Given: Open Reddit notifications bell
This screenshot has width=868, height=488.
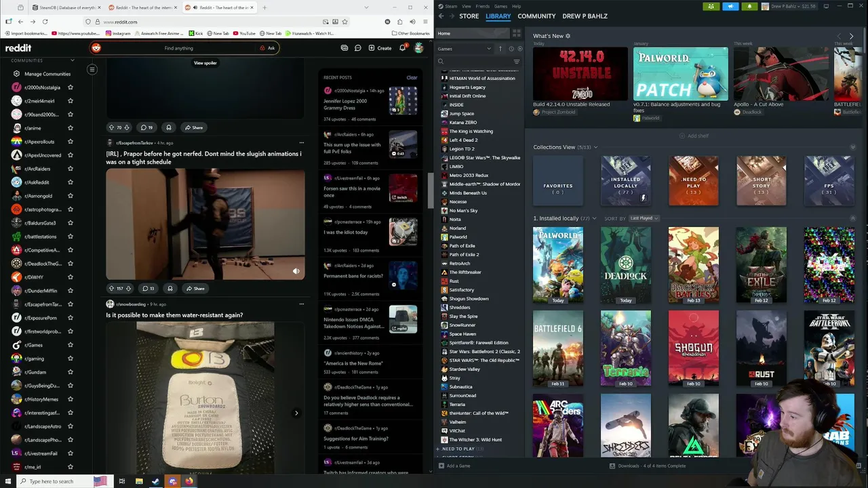Looking at the screenshot, I should click(x=402, y=48).
